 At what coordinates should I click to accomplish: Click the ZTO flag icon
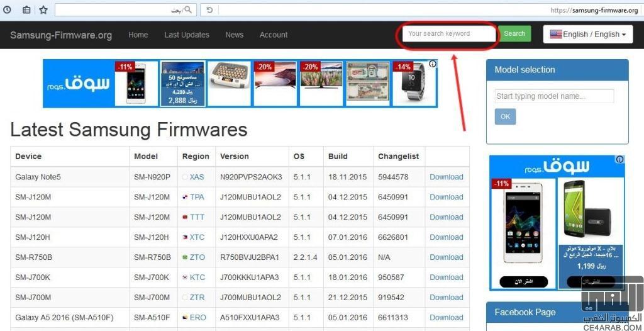[x=186, y=257]
